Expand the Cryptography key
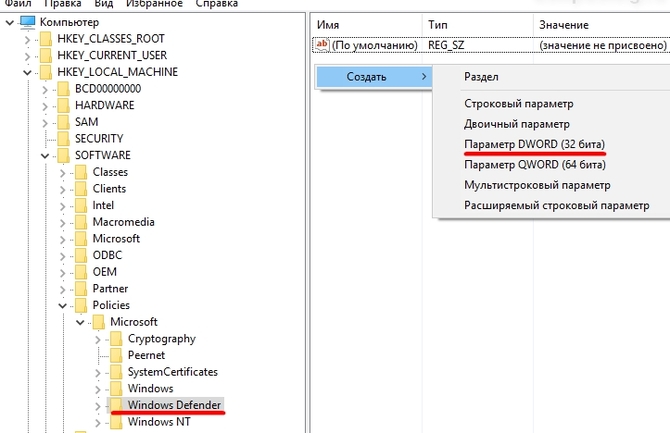This screenshot has width=670, height=433. [x=98, y=340]
